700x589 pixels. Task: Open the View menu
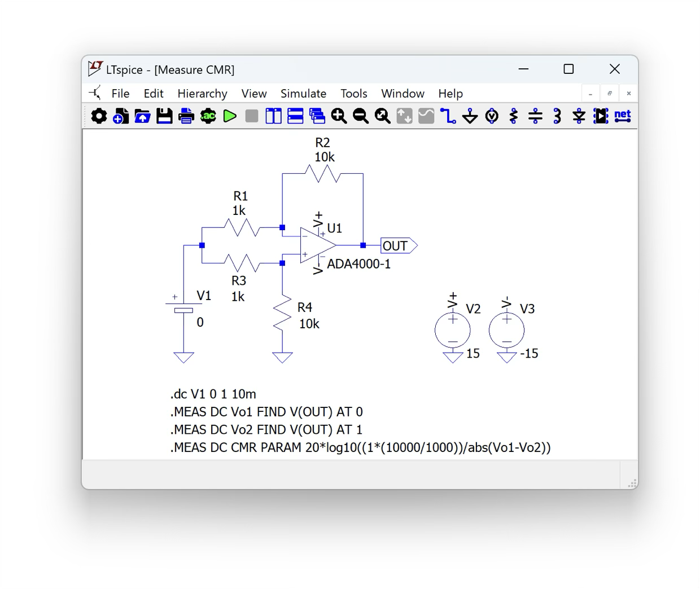pos(254,94)
